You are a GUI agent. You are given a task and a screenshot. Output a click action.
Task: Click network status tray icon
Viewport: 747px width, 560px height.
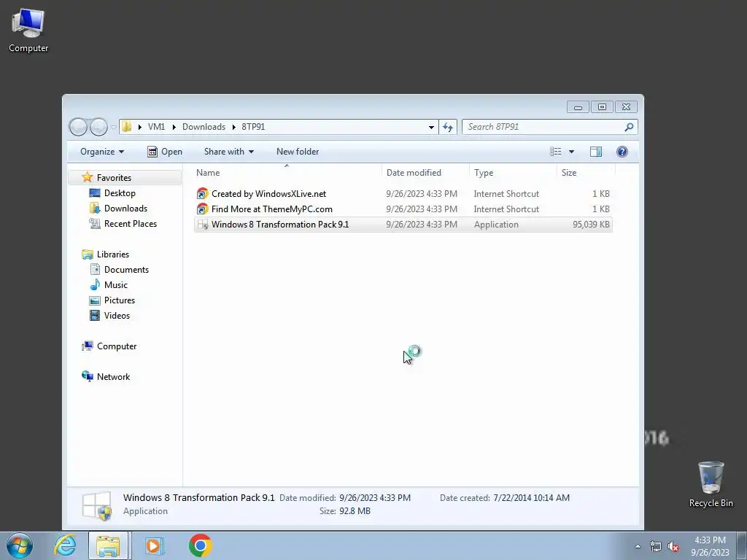656,546
